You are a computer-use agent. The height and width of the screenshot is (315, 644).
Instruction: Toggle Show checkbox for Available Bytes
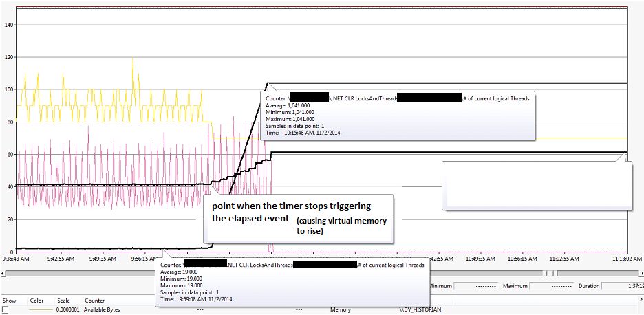click(x=6, y=309)
